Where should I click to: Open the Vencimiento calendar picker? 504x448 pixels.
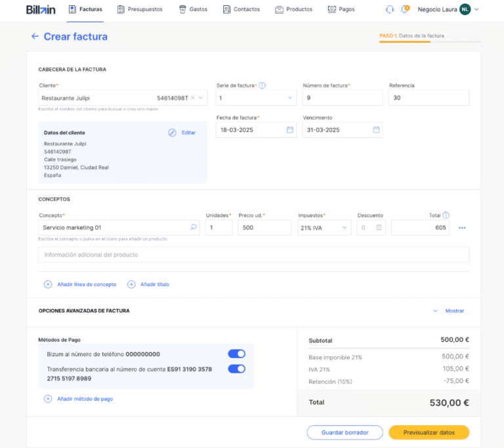(x=376, y=130)
